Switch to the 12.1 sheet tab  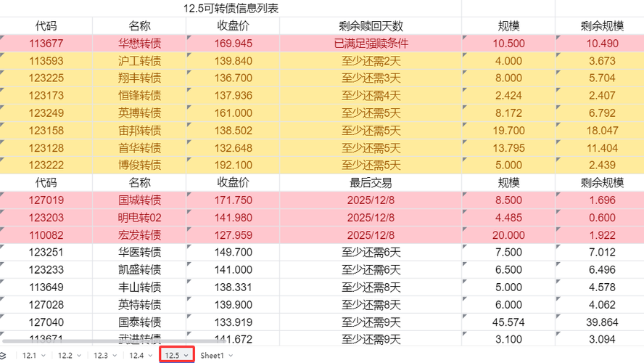click(x=29, y=356)
